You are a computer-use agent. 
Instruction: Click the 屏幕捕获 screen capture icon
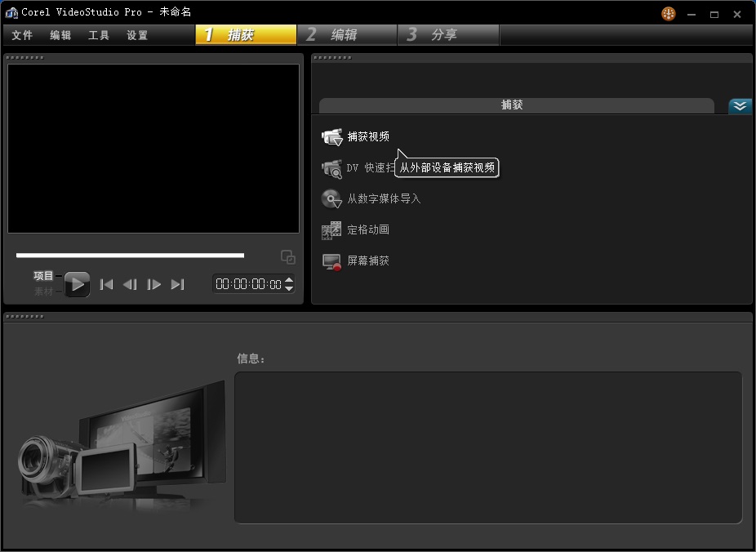[x=331, y=261]
